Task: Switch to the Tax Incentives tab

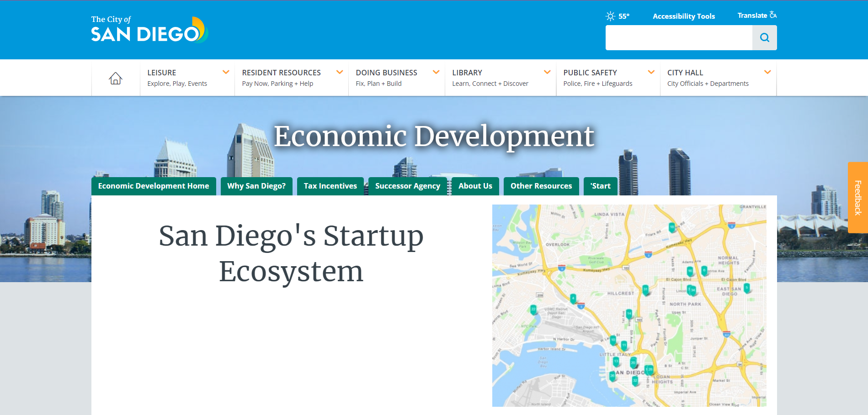Action: (330, 186)
